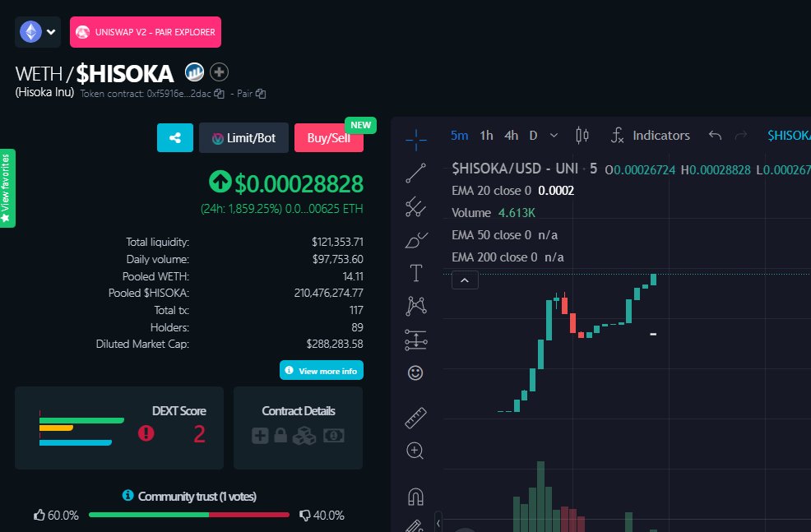The height and width of the screenshot is (532, 811).
Task: Switch chart to 5m timeframe
Action: coord(459,136)
